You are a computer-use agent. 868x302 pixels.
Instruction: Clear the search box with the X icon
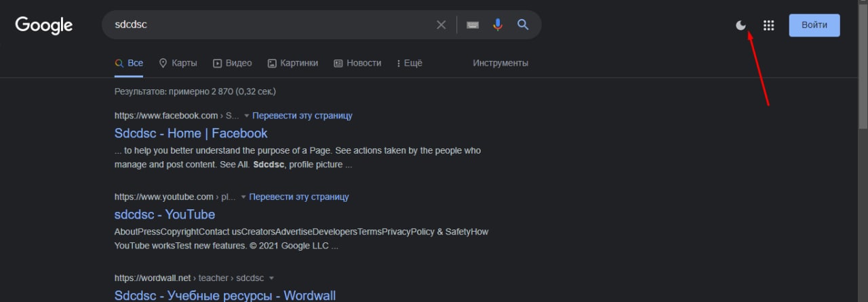pos(441,25)
